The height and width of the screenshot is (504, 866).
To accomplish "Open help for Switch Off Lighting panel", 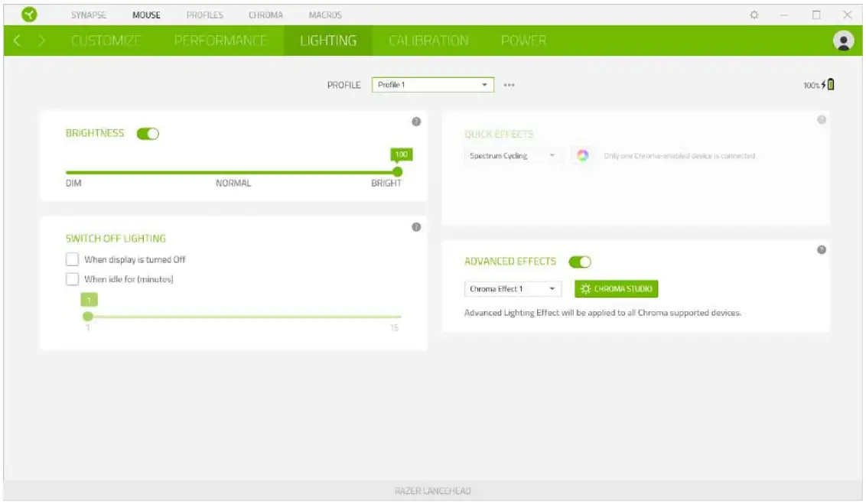I will 416,227.
